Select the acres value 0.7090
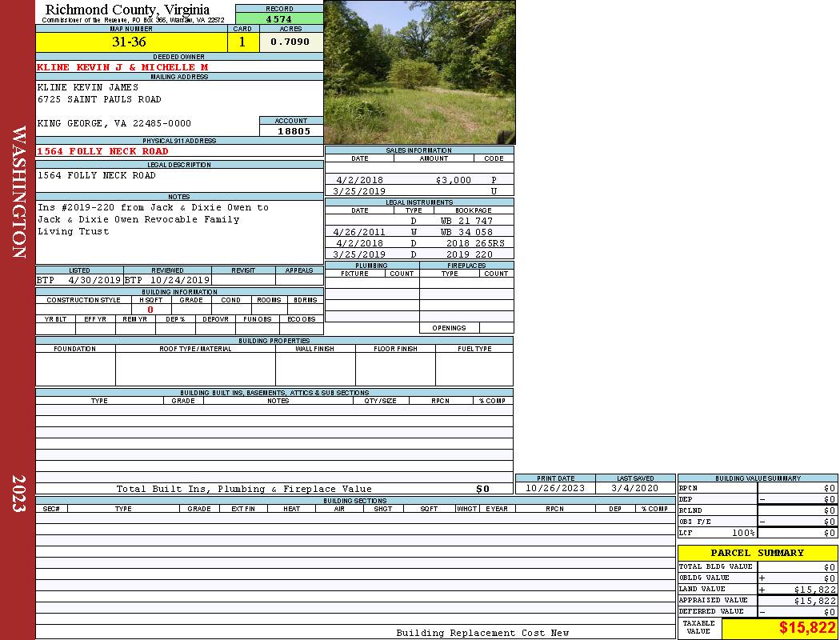 click(x=290, y=42)
